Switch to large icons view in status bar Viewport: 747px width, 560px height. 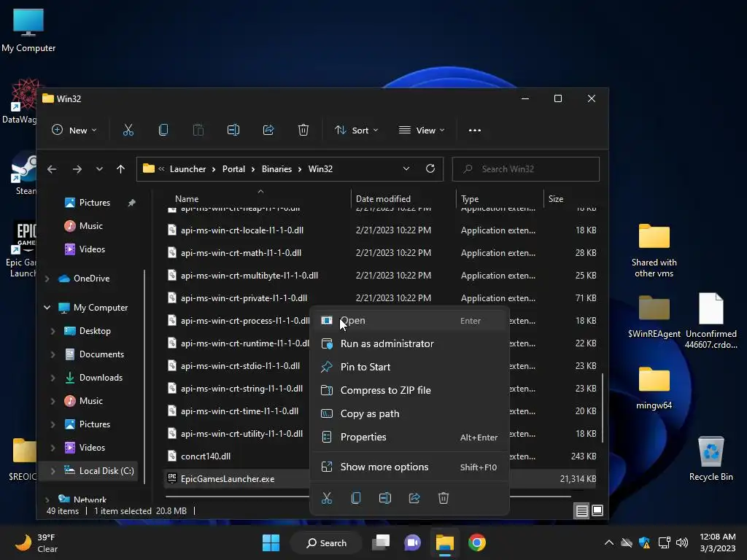[x=597, y=511]
